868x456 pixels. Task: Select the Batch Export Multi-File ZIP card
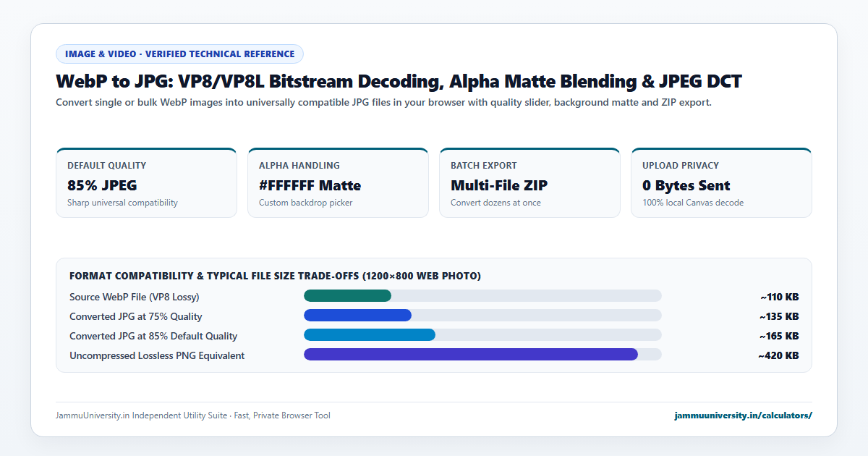click(x=529, y=182)
